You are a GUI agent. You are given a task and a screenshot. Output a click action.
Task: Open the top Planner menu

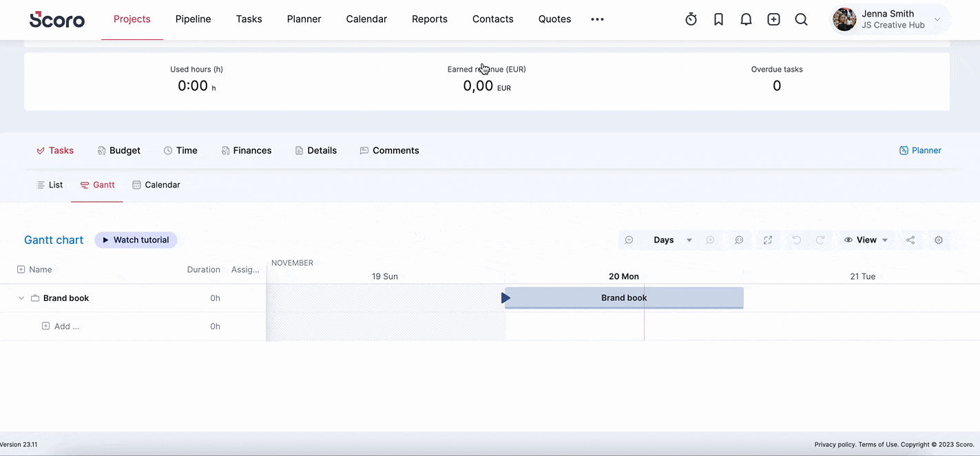304,19
